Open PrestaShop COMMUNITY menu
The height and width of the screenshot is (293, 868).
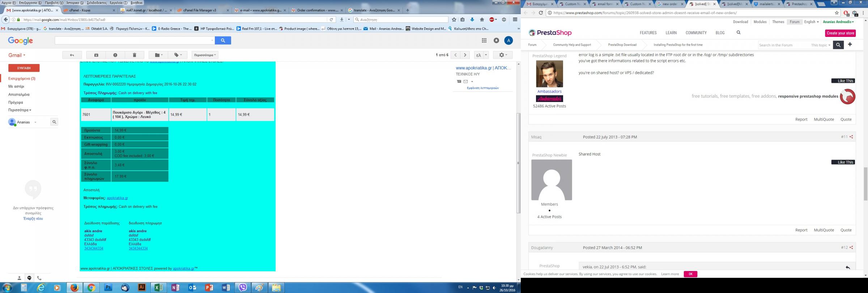point(696,33)
